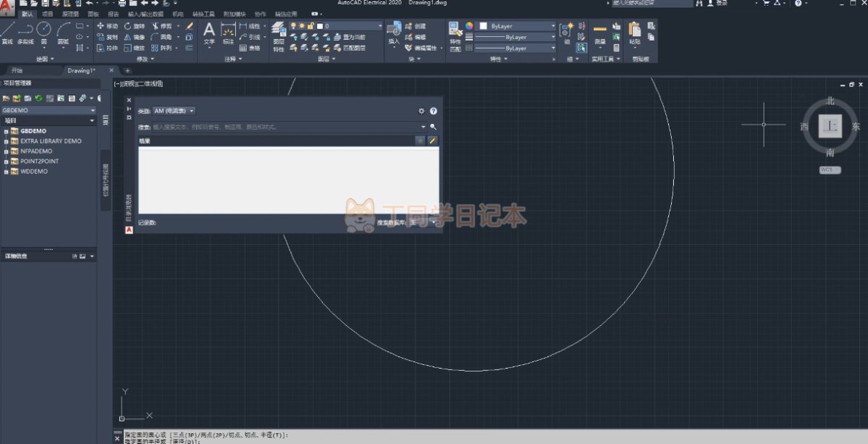Toggle the favorites star in results header
The image size is (868, 444).
click(x=420, y=141)
